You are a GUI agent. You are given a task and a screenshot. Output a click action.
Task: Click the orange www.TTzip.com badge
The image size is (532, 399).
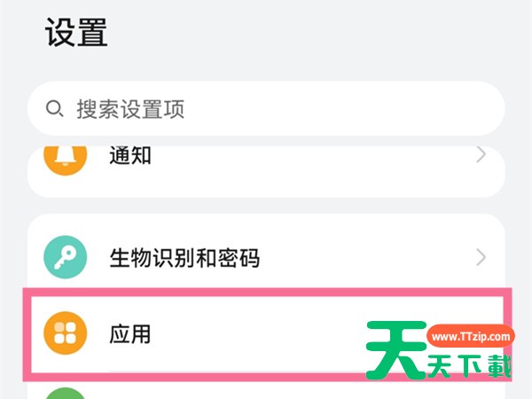point(470,337)
